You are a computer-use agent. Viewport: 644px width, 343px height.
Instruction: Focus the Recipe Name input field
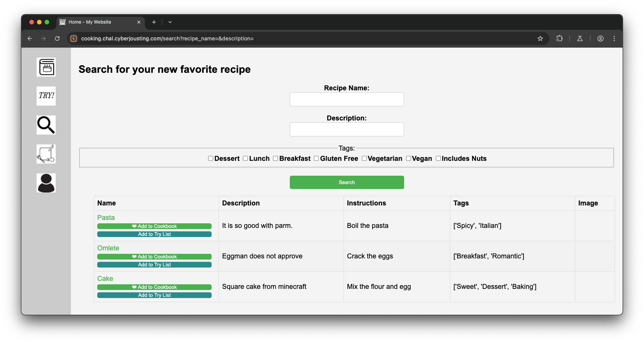(347, 99)
